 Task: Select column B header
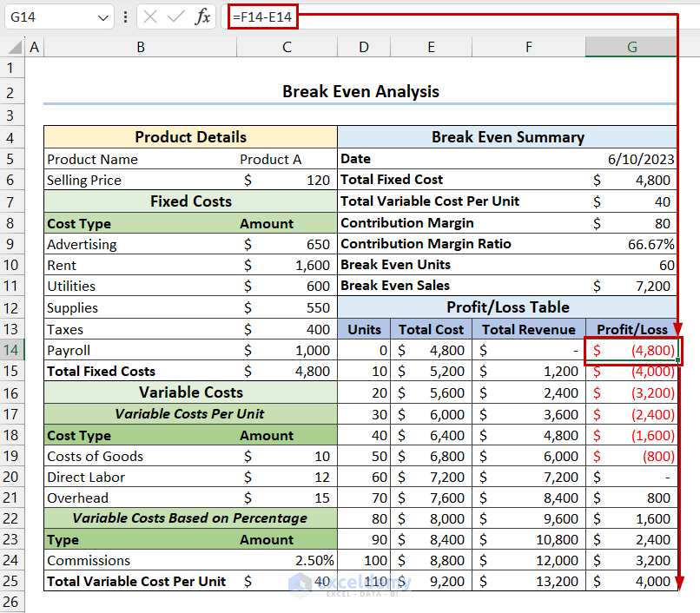click(x=141, y=47)
